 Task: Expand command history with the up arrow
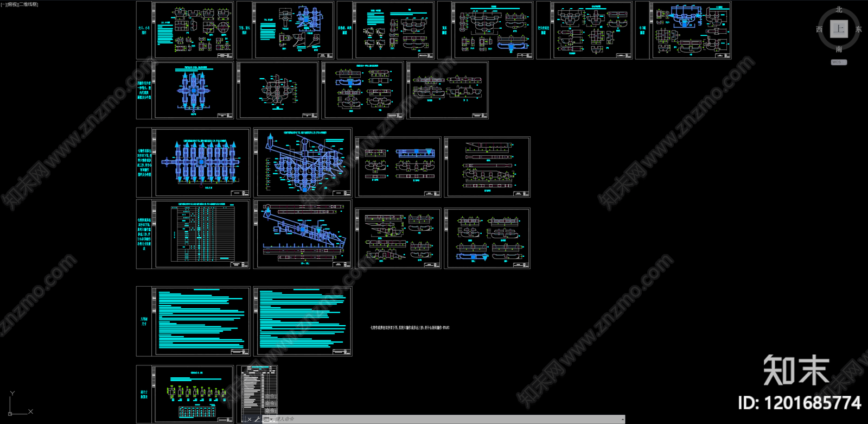[622, 419]
